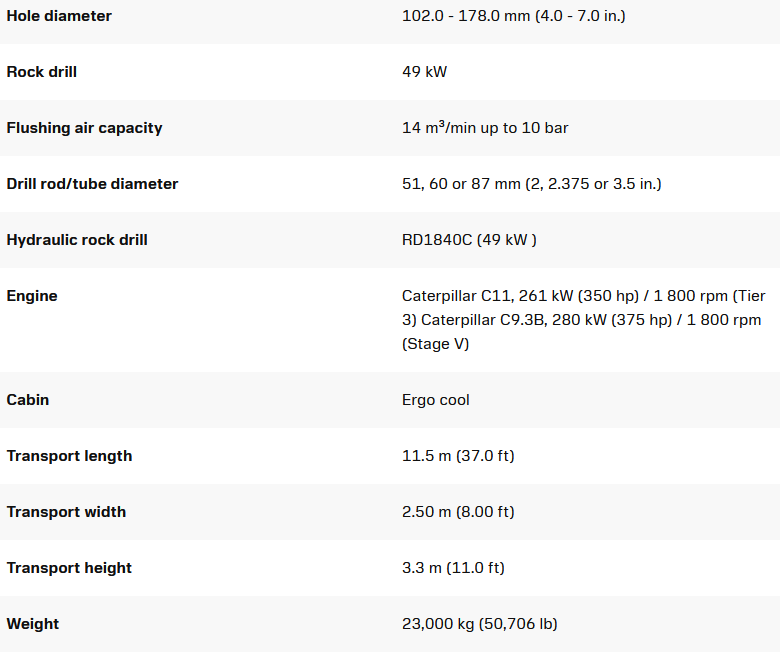This screenshot has width=780, height=671.
Task: Click the Rock drill row label
Action: 41,72
